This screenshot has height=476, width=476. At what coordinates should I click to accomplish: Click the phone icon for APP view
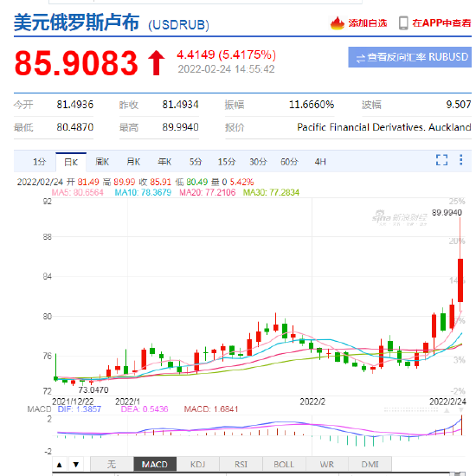(x=403, y=23)
